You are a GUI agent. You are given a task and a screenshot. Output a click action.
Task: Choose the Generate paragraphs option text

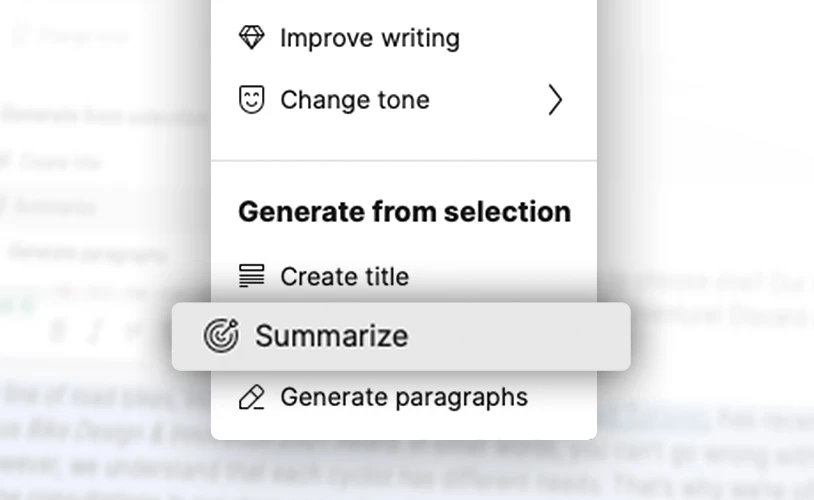(403, 397)
